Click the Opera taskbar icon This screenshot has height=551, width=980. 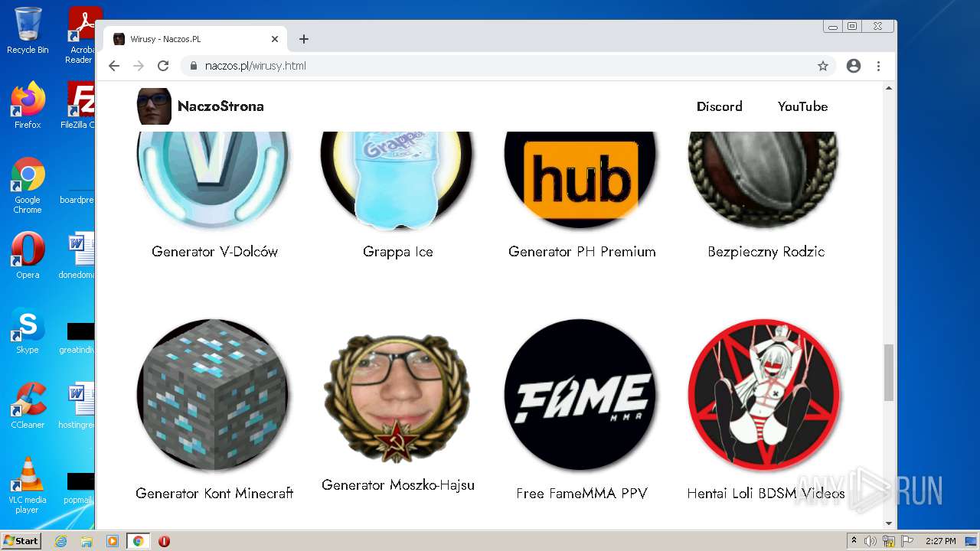[x=164, y=541]
